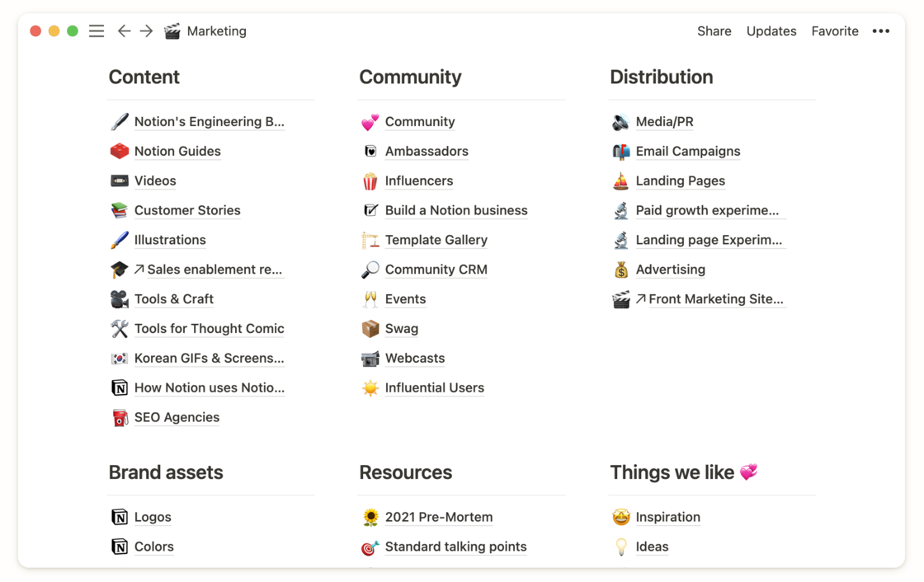924x582 pixels.
Task: Click the red cube icon of Notion Guides
Action: (120, 152)
